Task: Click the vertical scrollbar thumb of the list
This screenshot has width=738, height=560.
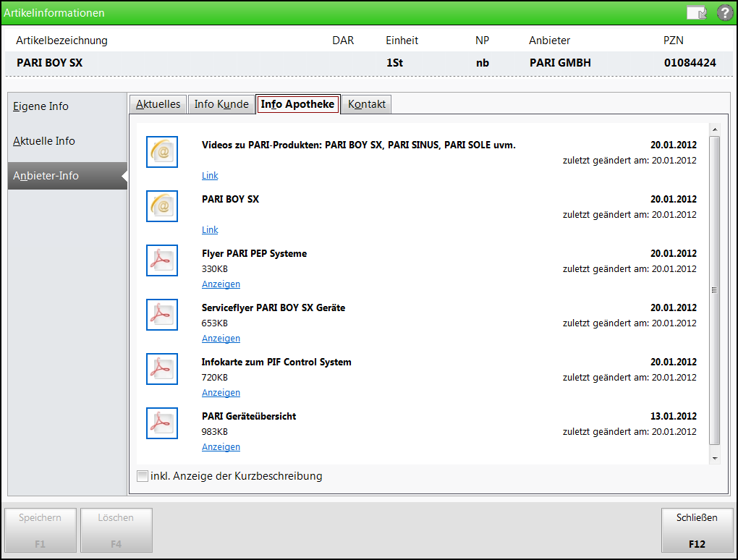Action: tap(714, 290)
